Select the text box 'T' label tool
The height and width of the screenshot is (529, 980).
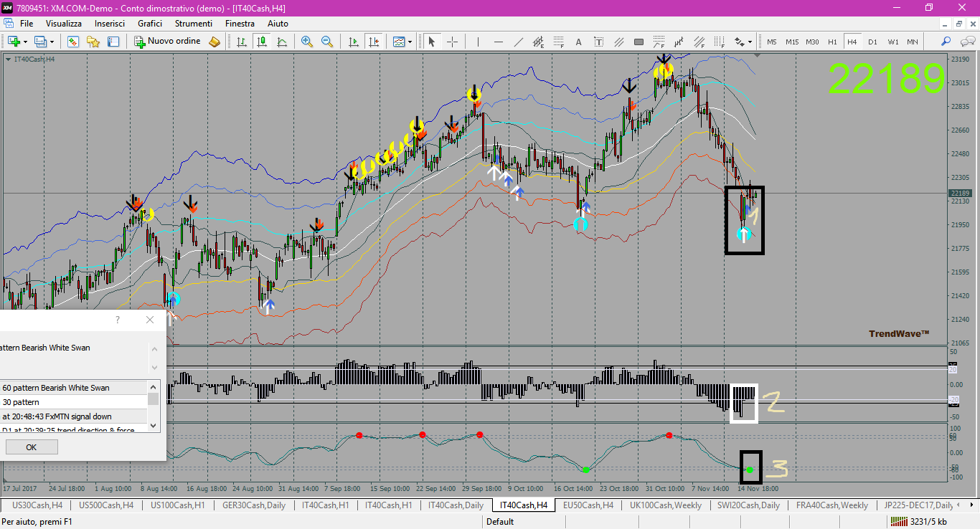click(598, 42)
